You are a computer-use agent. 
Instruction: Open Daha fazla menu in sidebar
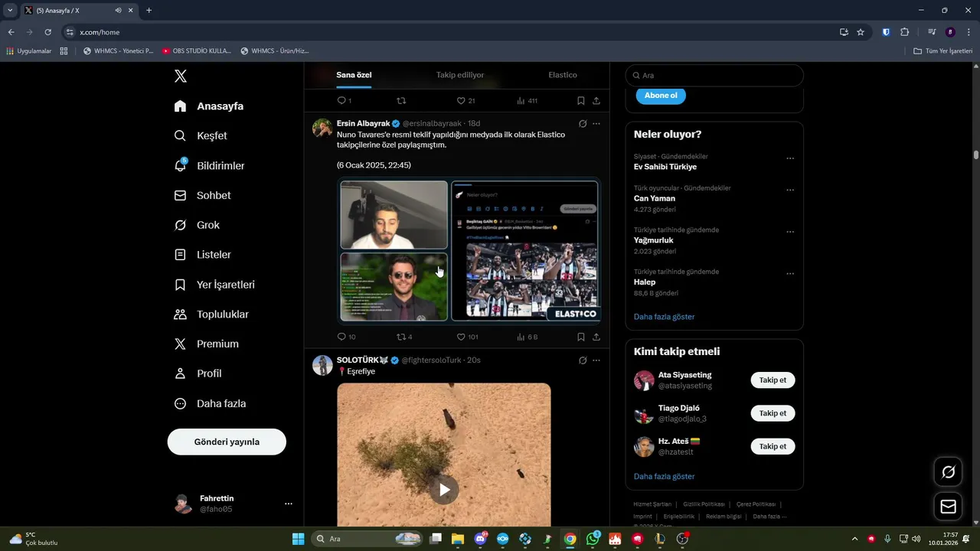pos(210,403)
